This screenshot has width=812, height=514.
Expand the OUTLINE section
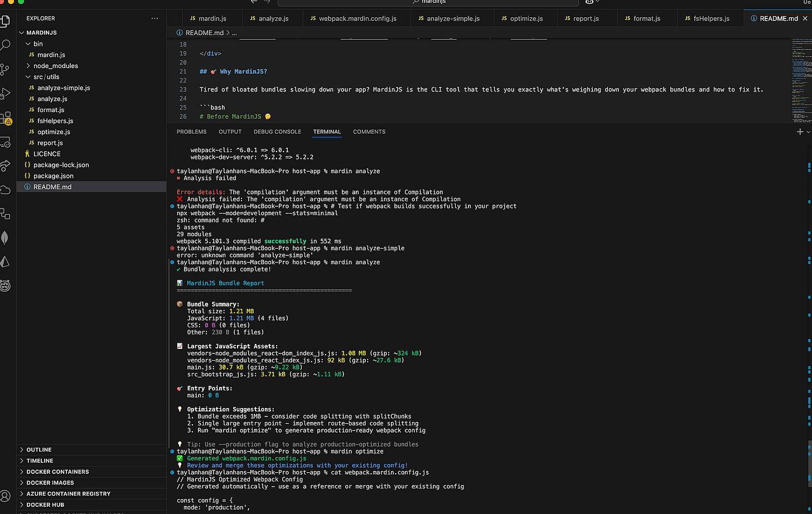(92, 450)
